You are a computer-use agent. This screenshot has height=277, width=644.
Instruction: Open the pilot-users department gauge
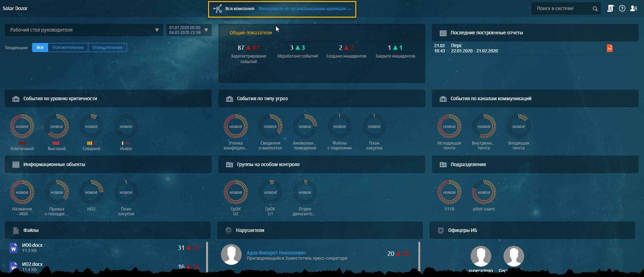[484, 192]
